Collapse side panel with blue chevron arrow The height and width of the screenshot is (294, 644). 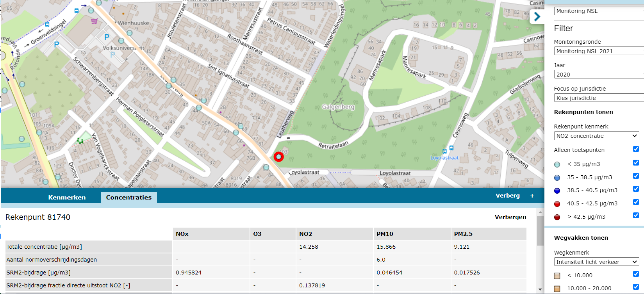tap(537, 17)
